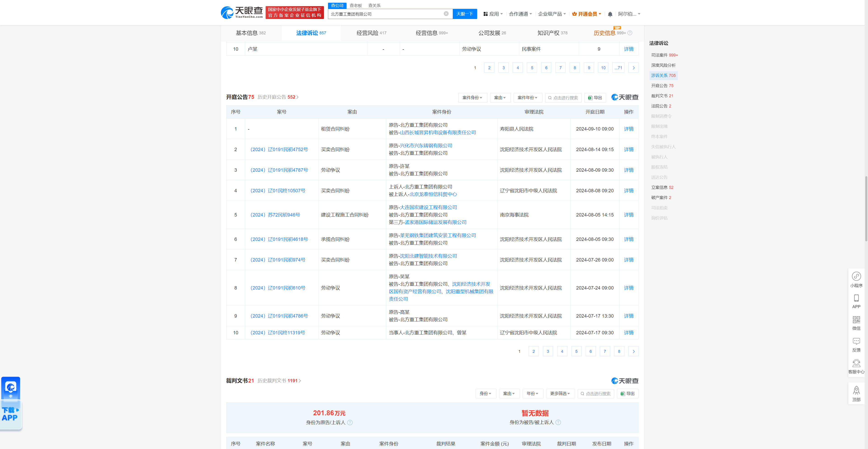Open 案件年份 filter dropdown
Image resolution: width=868 pixels, height=449 pixels.
point(528,98)
